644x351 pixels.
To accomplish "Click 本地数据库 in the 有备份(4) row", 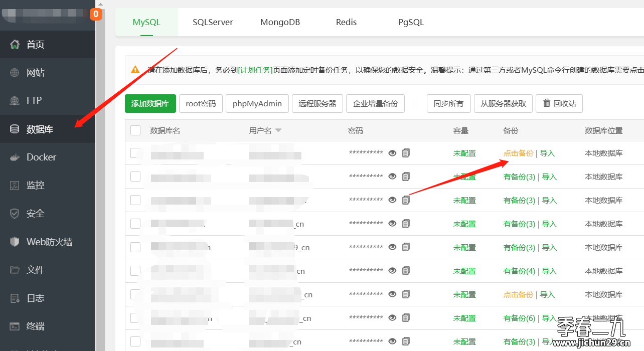I will coord(604,271).
